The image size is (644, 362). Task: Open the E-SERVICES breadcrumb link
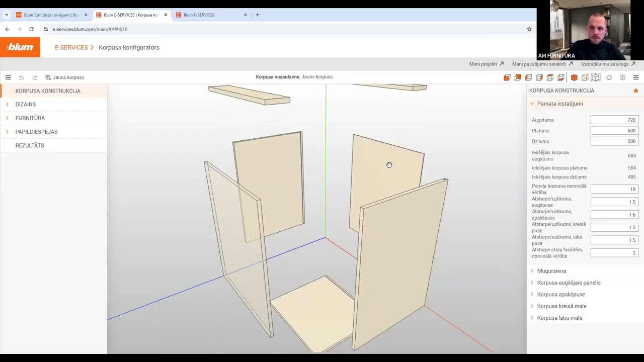pos(71,47)
